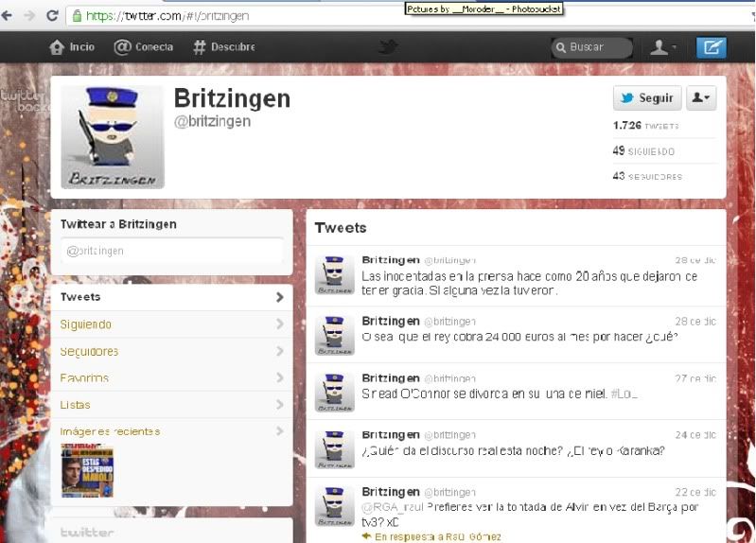This screenshot has width=756, height=543.
Task: Open the 28 de dic timestamp on the 'rey cobra' tweet
Action: tap(695, 322)
